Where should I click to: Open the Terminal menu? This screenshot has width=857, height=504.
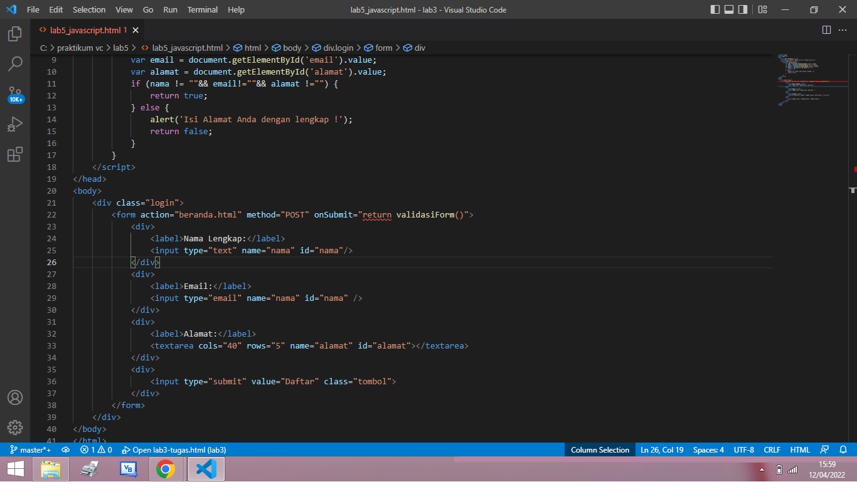pos(203,9)
